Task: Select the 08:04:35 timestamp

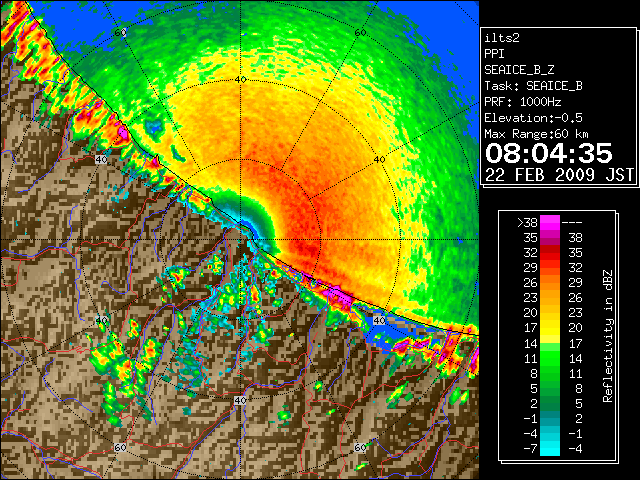Action: coord(548,153)
